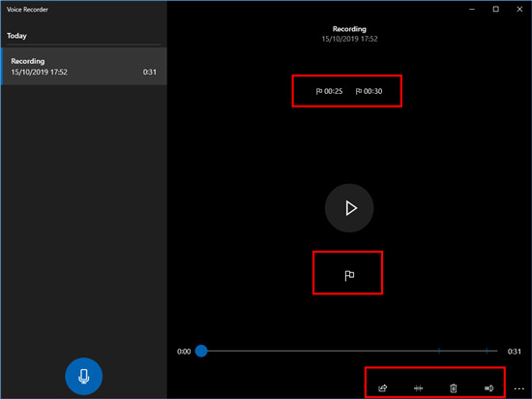
Task: Click the second blue marker tick on timeline
Action: coord(487,351)
